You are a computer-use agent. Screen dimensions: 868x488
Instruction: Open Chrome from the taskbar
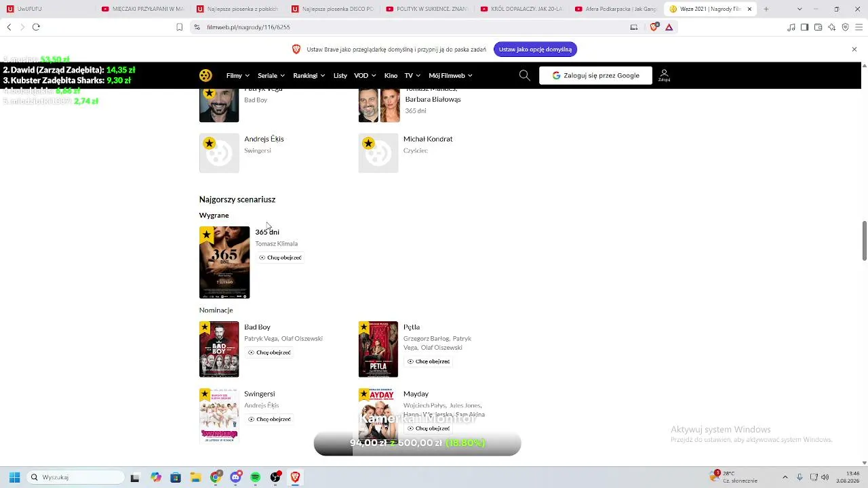216,477
